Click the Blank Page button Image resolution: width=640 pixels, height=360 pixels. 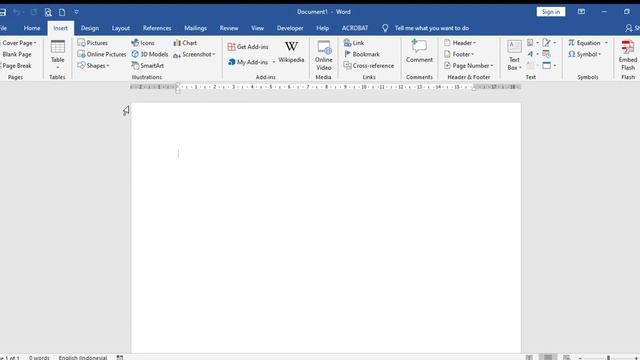coord(16,54)
